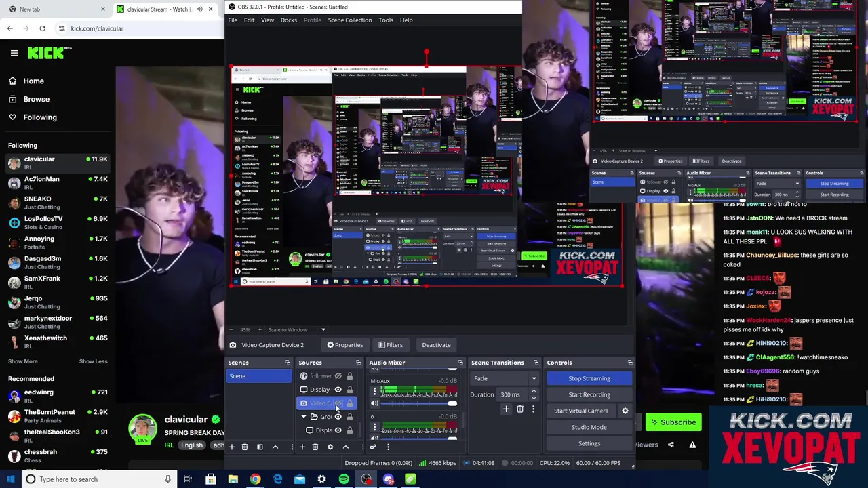Add a scene transition with plus icon
868x488 pixels.
coord(506,409)
